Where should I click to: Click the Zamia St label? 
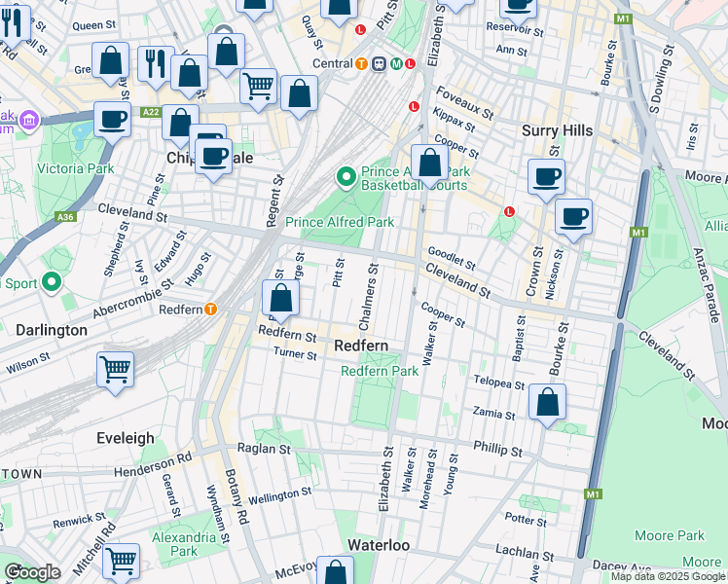pos(494,413)
